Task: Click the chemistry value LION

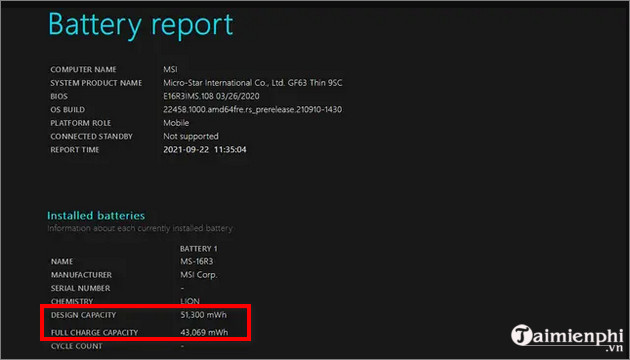Action: [190, 301]
